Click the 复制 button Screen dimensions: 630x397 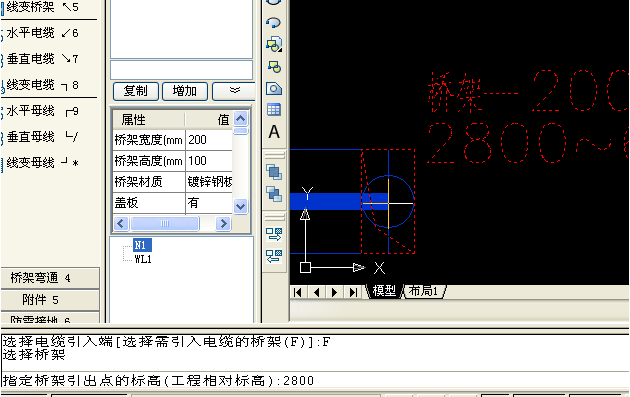coord(136,91)
